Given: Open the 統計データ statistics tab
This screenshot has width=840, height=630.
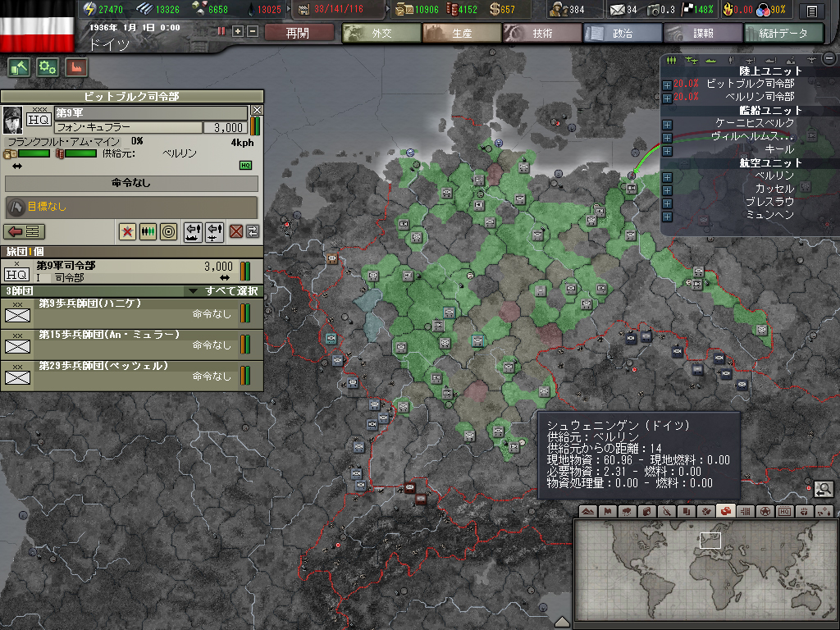Looking at the screenshot, I should tap(783, 33).
